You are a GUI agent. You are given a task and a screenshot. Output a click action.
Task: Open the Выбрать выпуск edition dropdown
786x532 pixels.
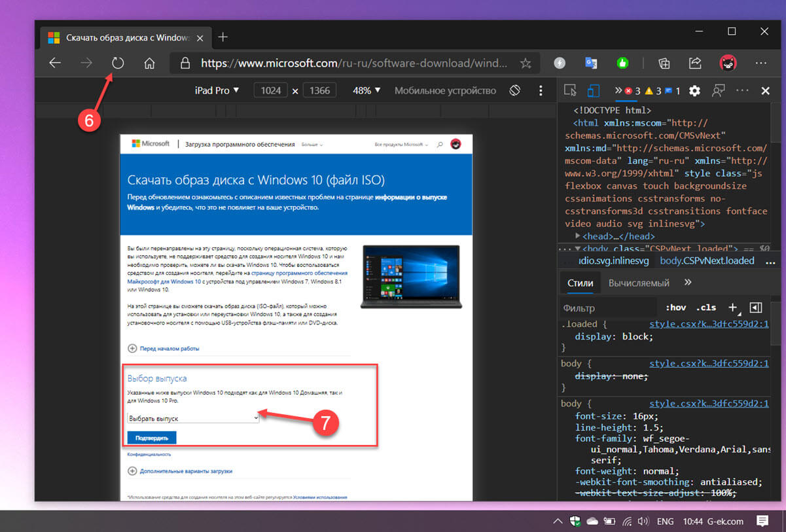(x=194, y=417)
